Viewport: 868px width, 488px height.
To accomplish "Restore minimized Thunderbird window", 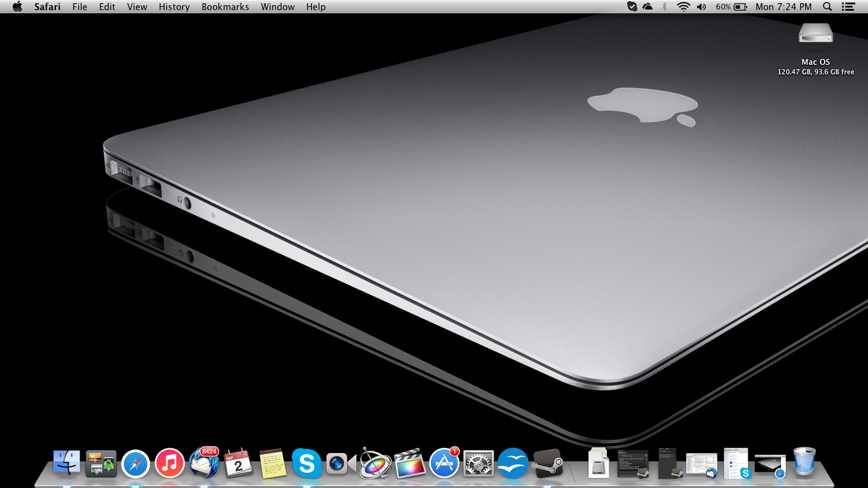I will click(x=702, y=465).
